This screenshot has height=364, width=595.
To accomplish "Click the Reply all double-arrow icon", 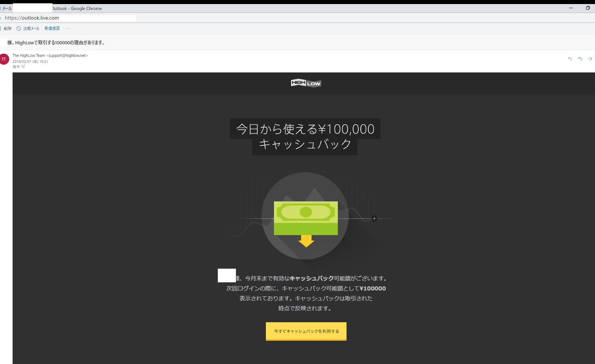I will [580, 59].
